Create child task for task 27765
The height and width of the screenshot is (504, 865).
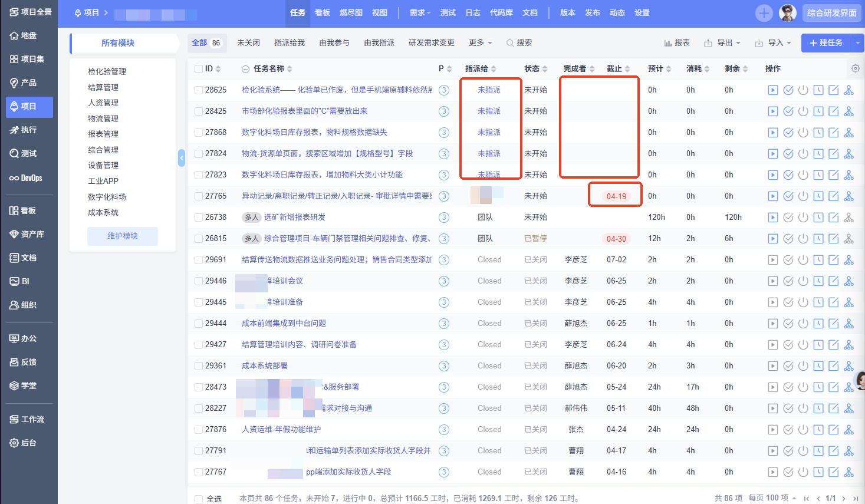click(849, 196)
